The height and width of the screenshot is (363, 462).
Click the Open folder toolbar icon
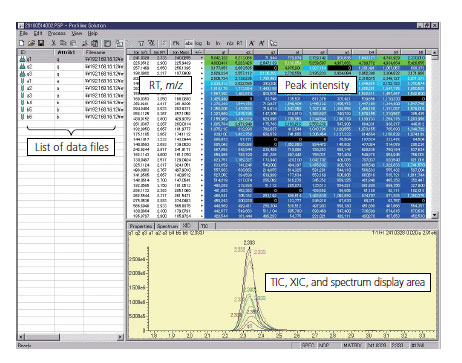(x=31, y=43)
